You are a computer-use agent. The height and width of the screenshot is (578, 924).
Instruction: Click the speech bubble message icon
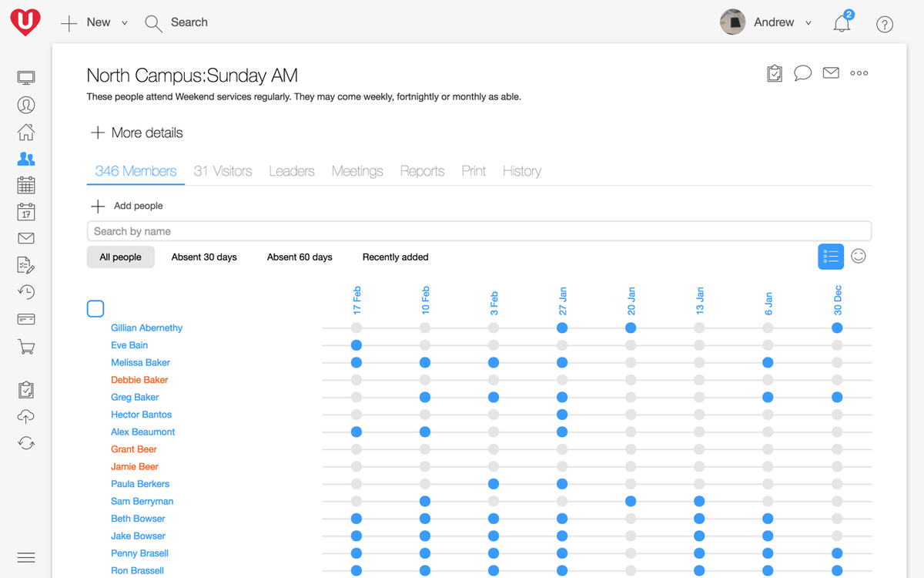coord(802,73)
